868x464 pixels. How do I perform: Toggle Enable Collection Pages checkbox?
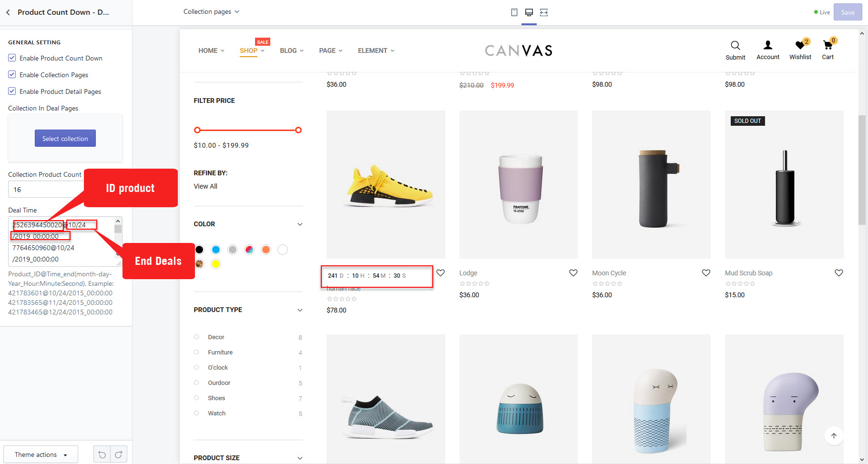coord(12,75)
